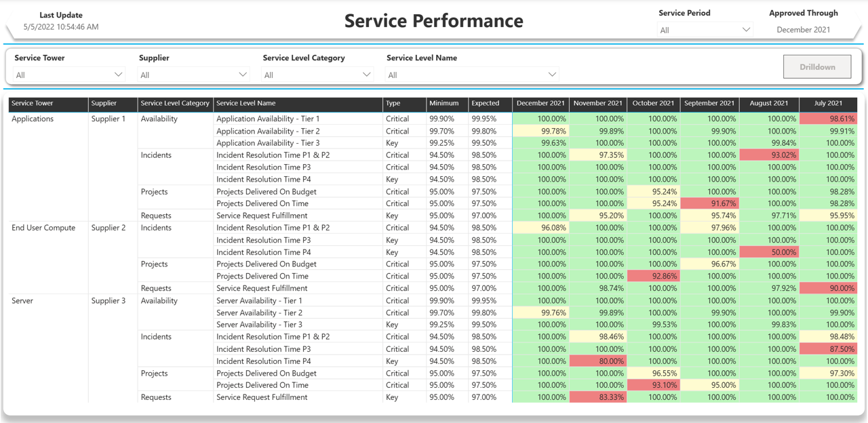868x423 pixels.
Task: Open the Service Period dropdown
Action: [x=705, y=30]
